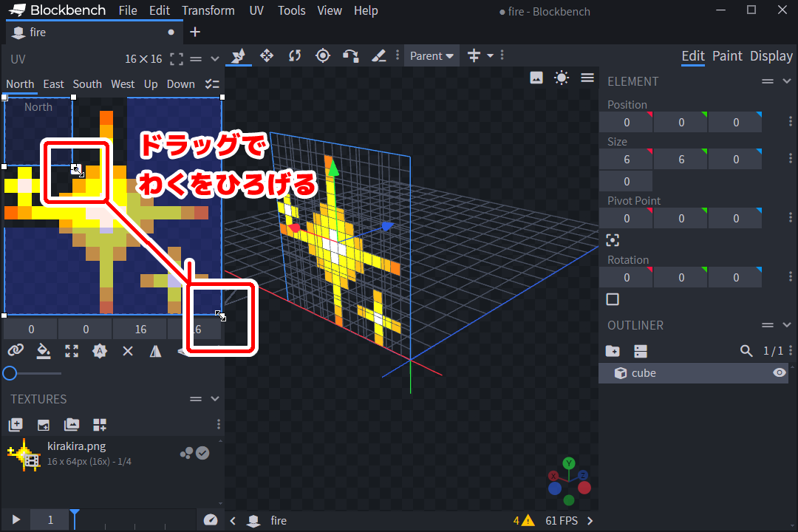Toggle the checkbox below Rotation fields
The width and height of the screenshot is (798, 532).
[613, 299]
